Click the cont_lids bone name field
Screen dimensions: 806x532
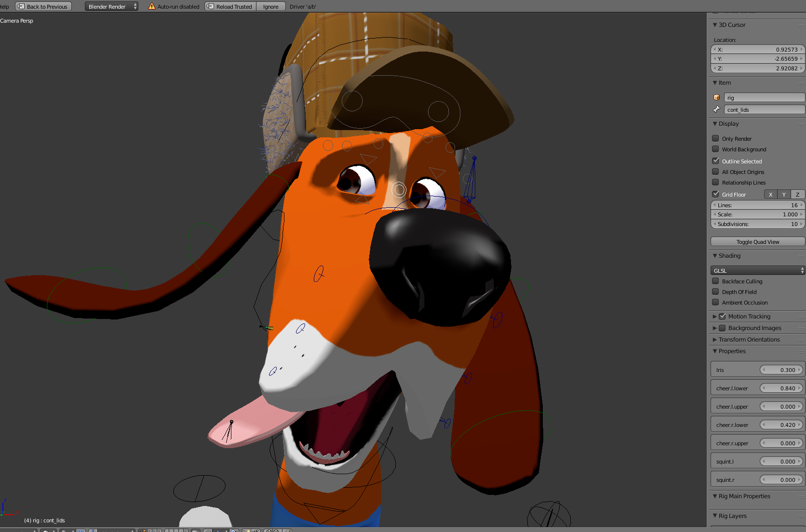(x=764, y=109)
